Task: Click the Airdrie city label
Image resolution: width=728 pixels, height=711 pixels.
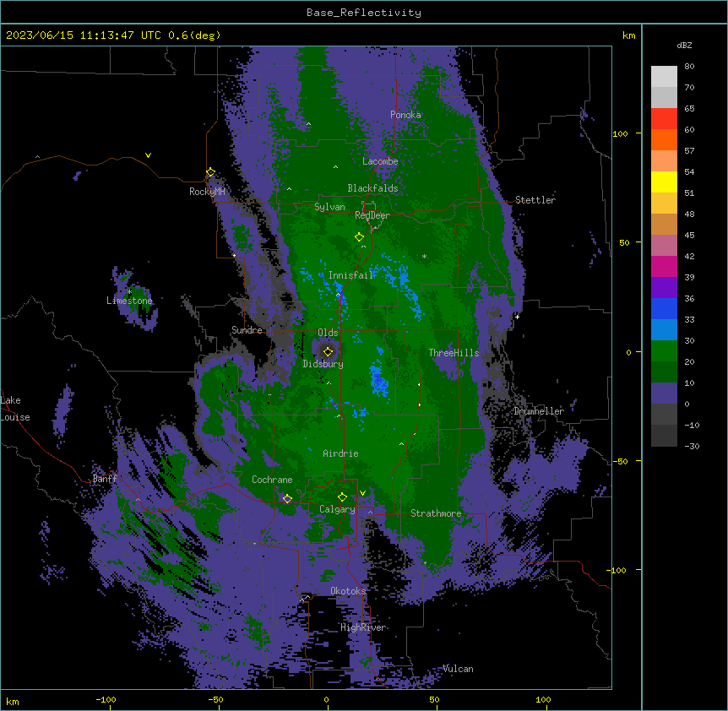Action: 340,453
